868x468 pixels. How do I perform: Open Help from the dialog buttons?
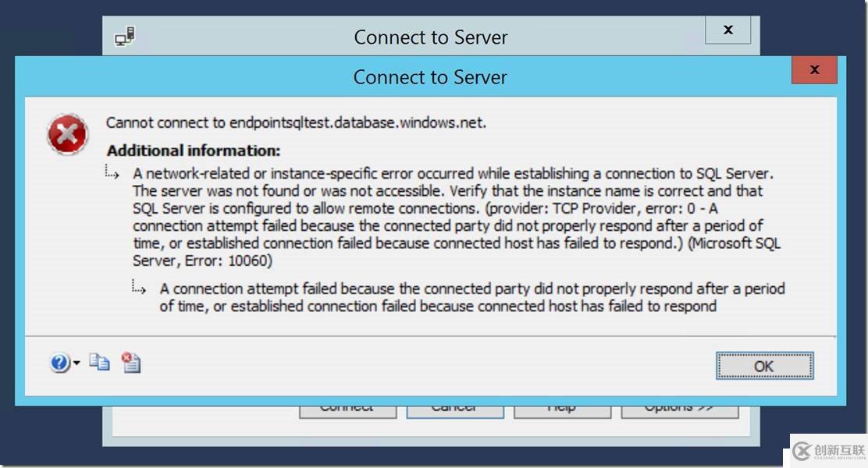tap(562, 405)
